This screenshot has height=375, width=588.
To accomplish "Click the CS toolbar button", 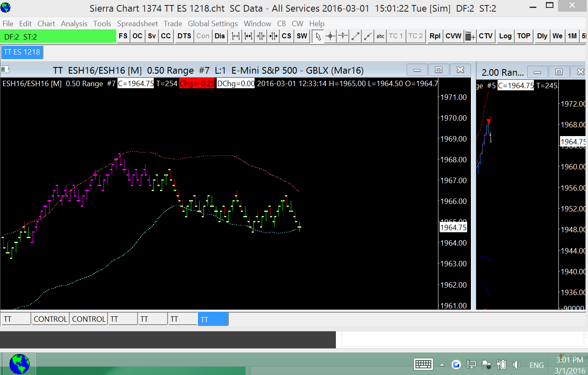I will click(x=287, y=36).
